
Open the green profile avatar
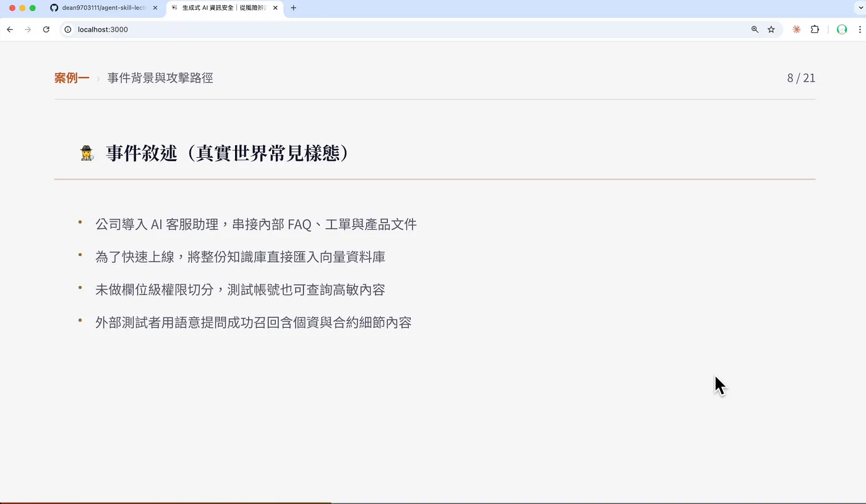[841, 29]
